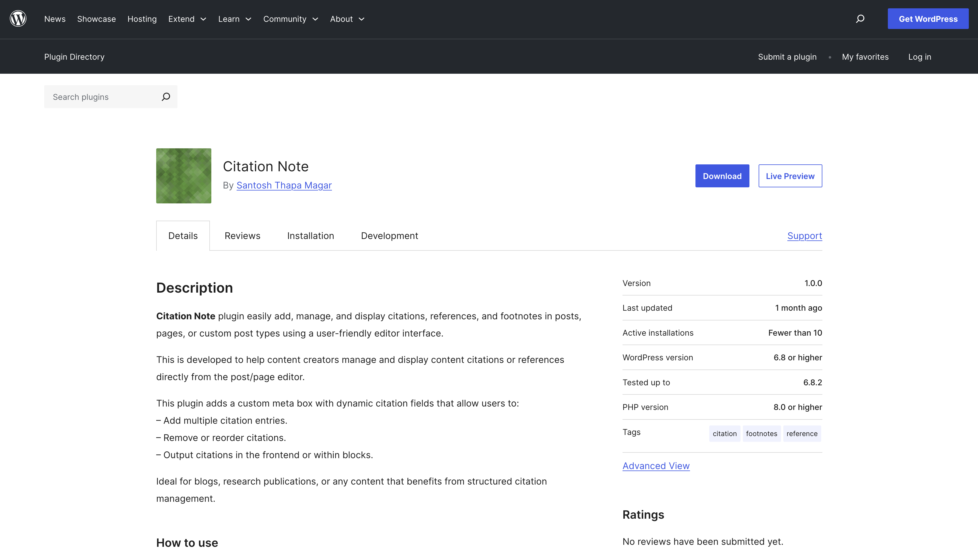
Task: Expand the Learn dropdown menu
Action: (x=234, y=19)
